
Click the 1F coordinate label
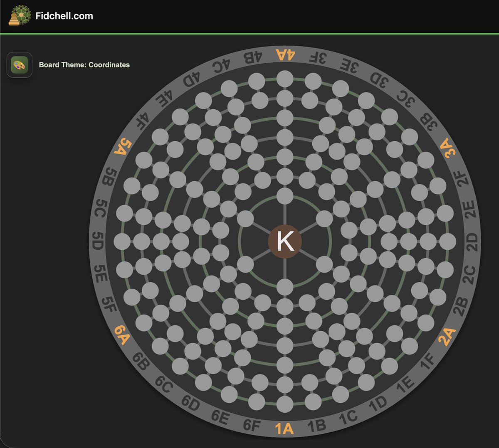click(428, 362)
